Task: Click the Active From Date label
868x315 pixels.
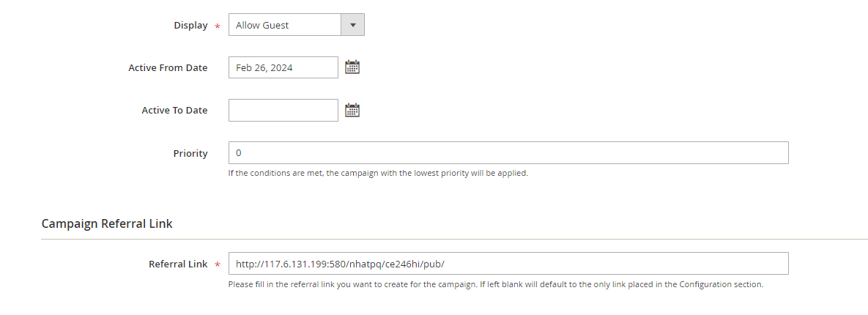Action: (x=168, y=67)
